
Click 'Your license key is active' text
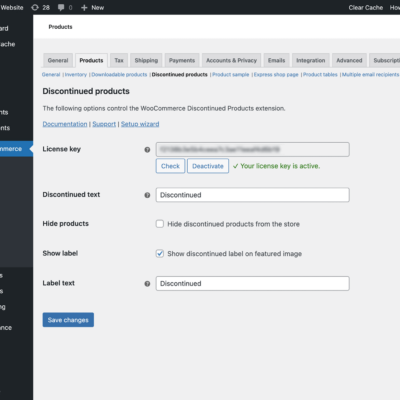pyautogui.click(x=280, y=166)
